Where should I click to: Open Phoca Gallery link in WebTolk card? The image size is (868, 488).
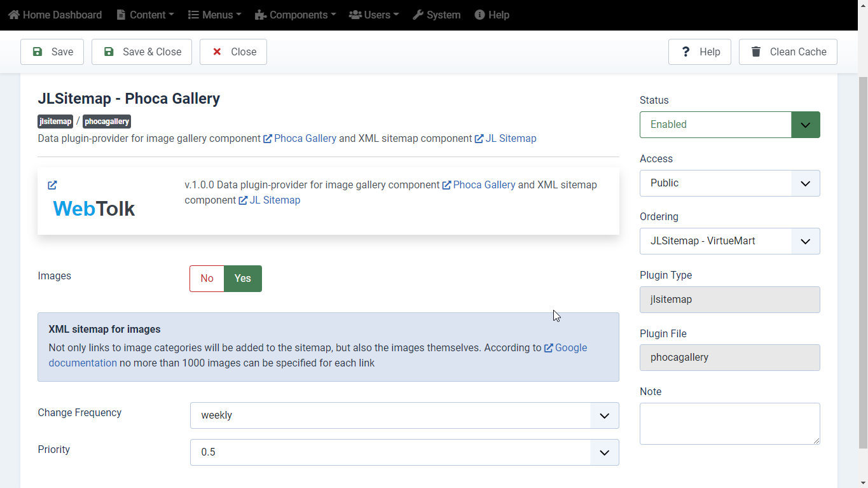(x=479, y=185)
